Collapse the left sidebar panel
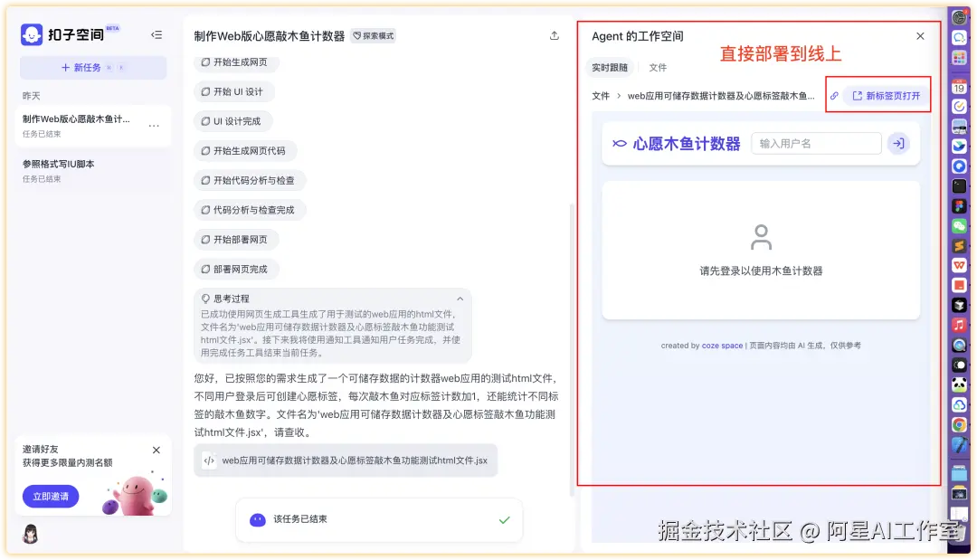The width and height of the screenshot is (977, 560). pyautogui.click(x=157, y=34)
